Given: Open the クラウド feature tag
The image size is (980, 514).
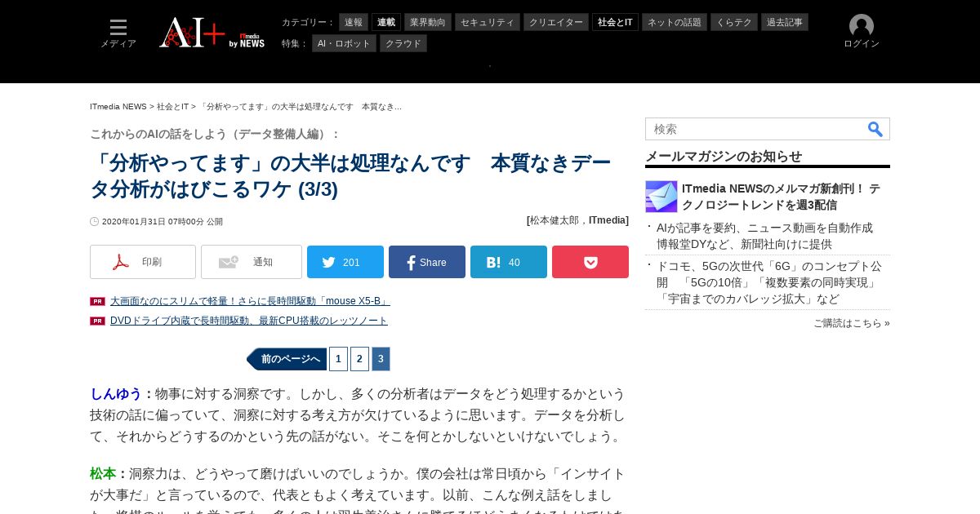Looking at the screenshot, I should tap(403, 43).
